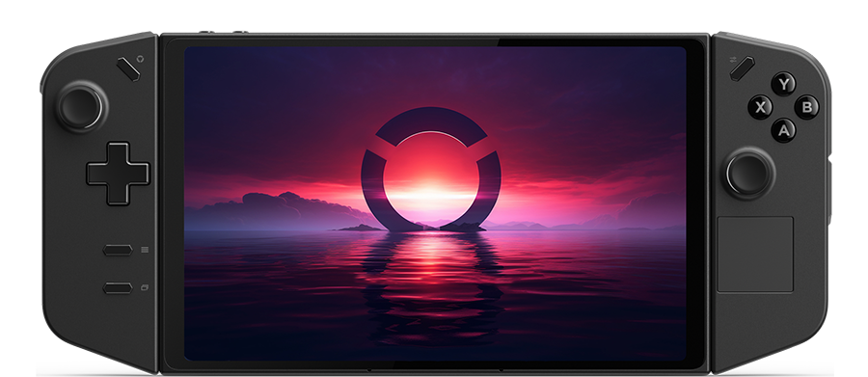Tap the X face button
868x377 pixels.
click(x=761, y=107)
